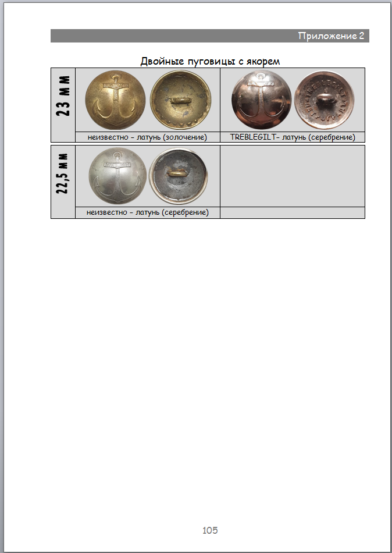Click the word 'TREBLEGILT' in the caption
This screenshot has height=553, width=392.
[252, 137]
